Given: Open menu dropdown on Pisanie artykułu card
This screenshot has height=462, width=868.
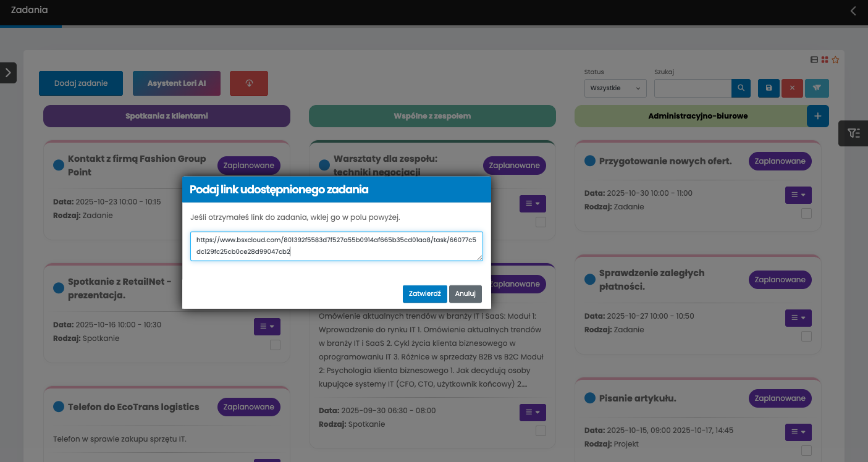Looking at the screenshot, I should [x=798, y=432].
